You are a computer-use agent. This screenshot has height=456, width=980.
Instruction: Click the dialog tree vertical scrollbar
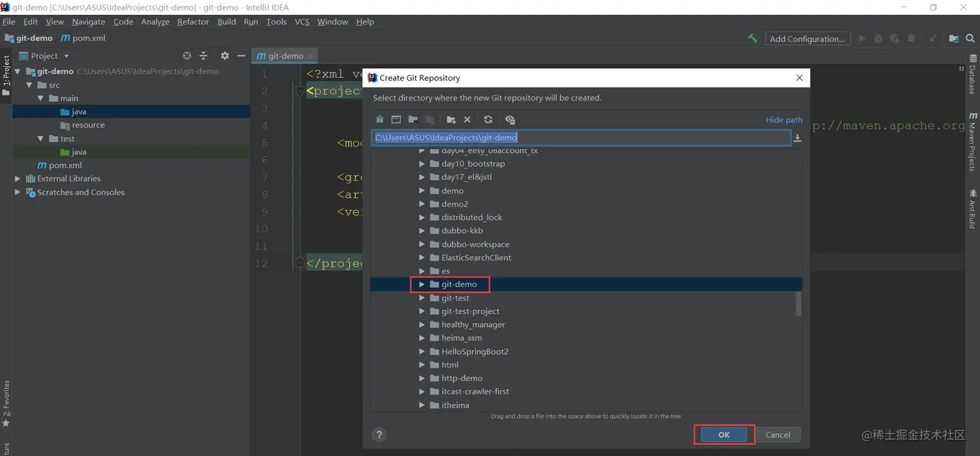coord(799,304)
